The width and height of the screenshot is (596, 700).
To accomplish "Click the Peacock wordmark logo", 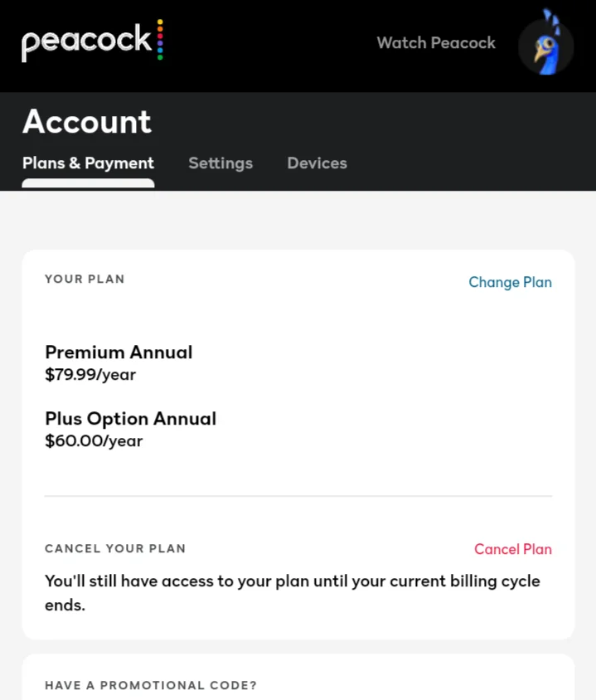I will (x=87, y=41).
